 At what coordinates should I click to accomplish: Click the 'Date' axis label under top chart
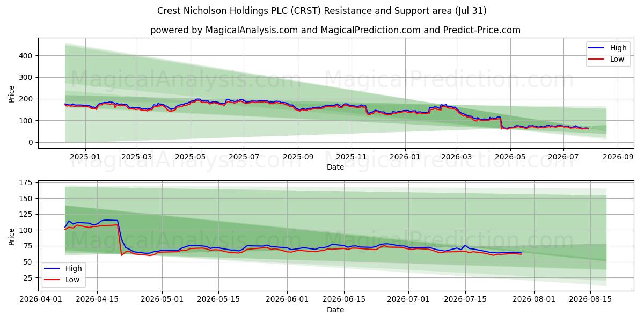tap(335, 167)
